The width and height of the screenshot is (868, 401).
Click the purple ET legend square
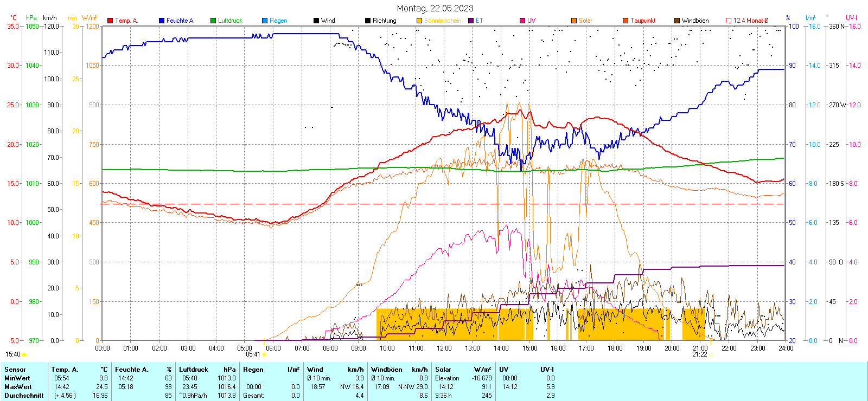point(471,21)
